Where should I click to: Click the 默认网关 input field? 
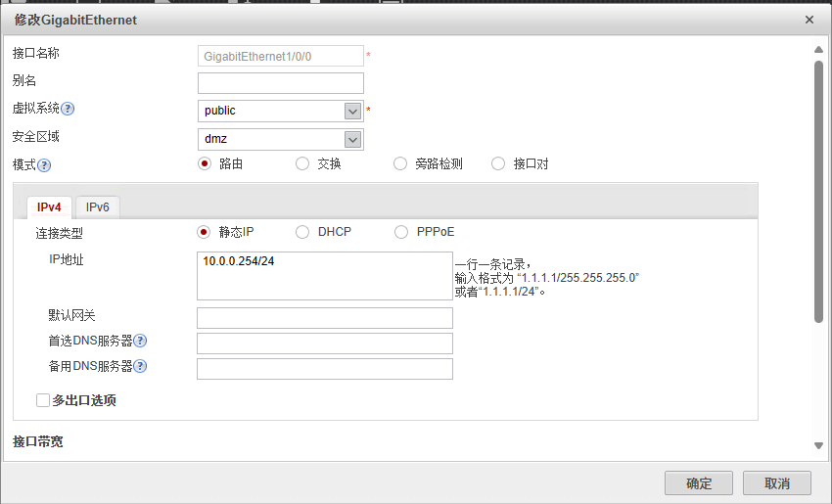(325, 318)
